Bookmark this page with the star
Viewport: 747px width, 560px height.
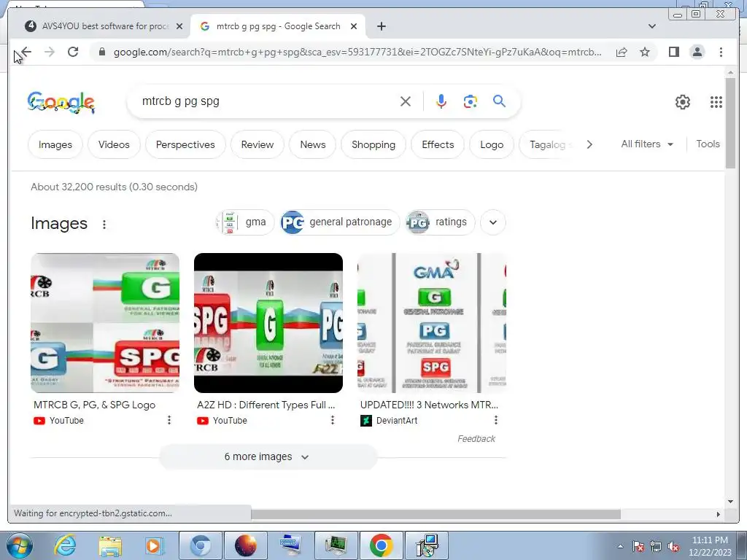click(645, 52)
